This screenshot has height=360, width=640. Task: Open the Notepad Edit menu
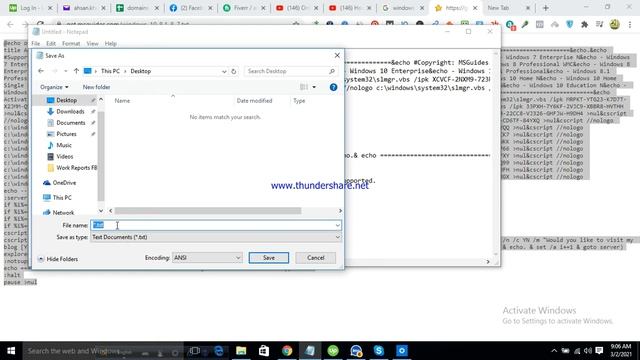[x=51, y=43]
